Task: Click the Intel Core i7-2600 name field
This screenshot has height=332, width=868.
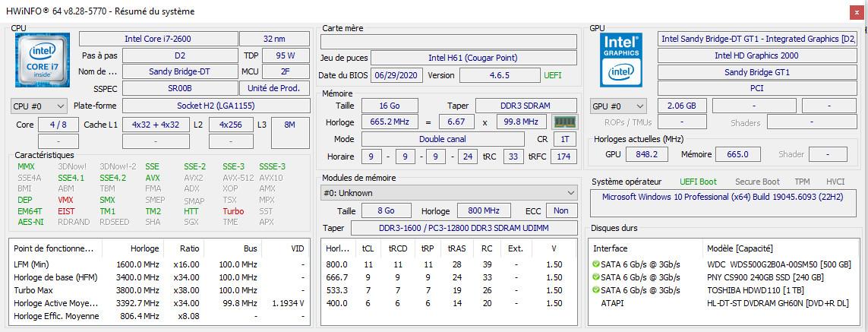Action: tap(158, 39)
